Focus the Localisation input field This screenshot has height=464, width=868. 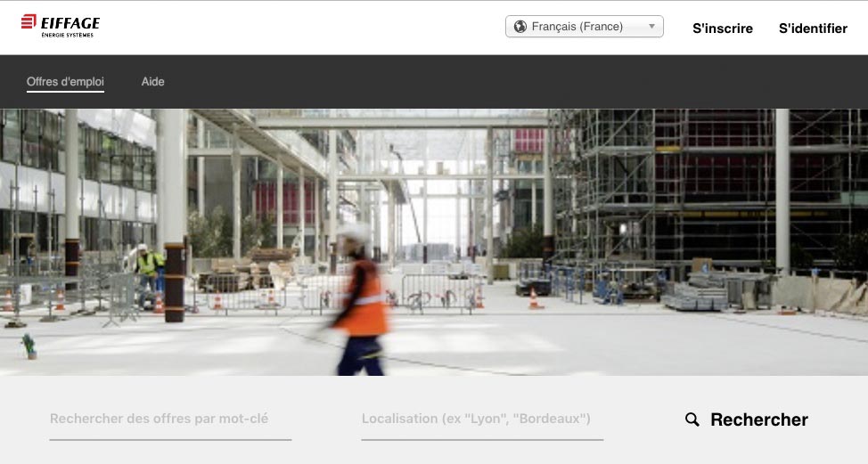[x=481, y=419]
